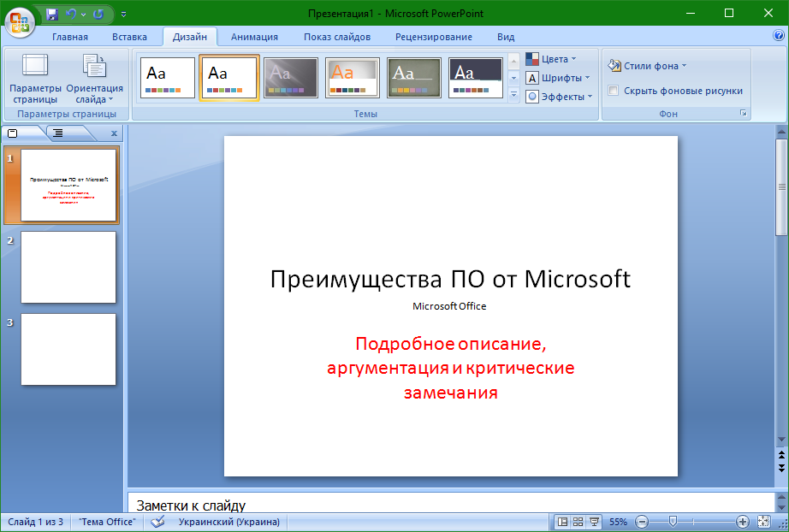This screenshot has height=532, width=789.
Task: Go to next slide double-arrow button
Action: [781, 468]
